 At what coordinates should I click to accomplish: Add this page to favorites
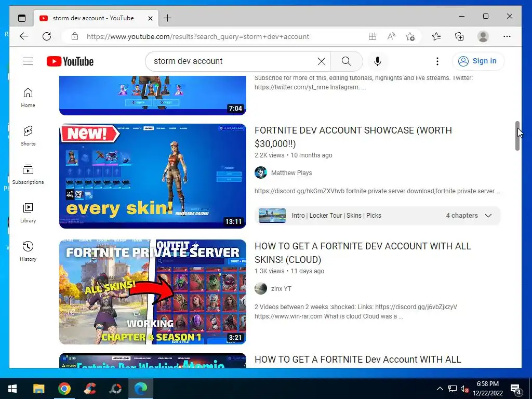click(410, 36)
